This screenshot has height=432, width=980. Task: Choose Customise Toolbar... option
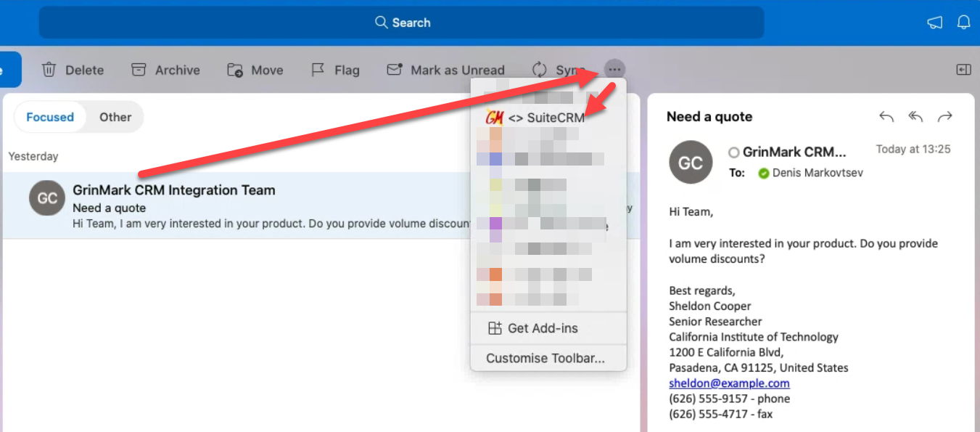(x=548, y=358)
